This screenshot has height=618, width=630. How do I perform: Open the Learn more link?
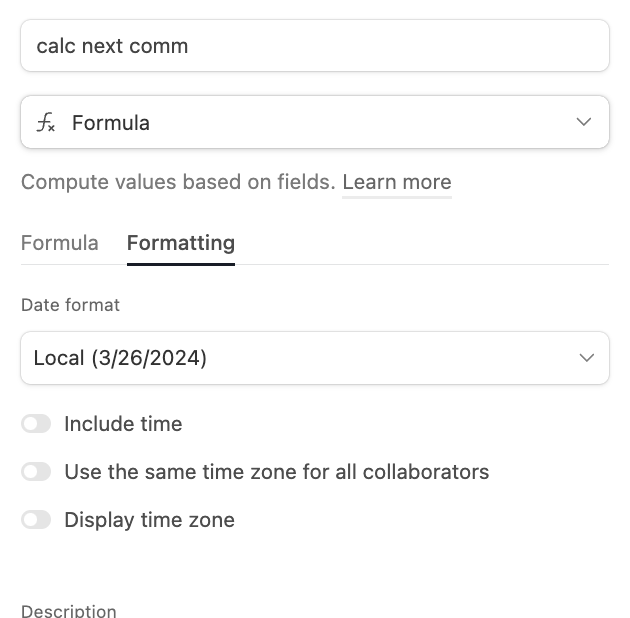pos(397,182)
